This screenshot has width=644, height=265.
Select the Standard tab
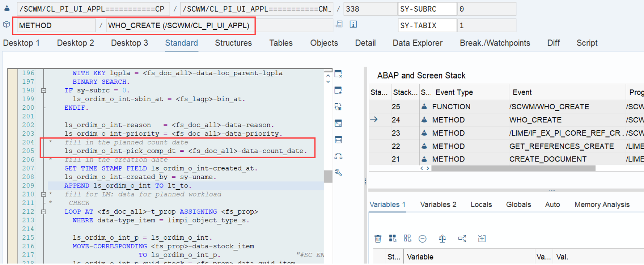point(182,43)
